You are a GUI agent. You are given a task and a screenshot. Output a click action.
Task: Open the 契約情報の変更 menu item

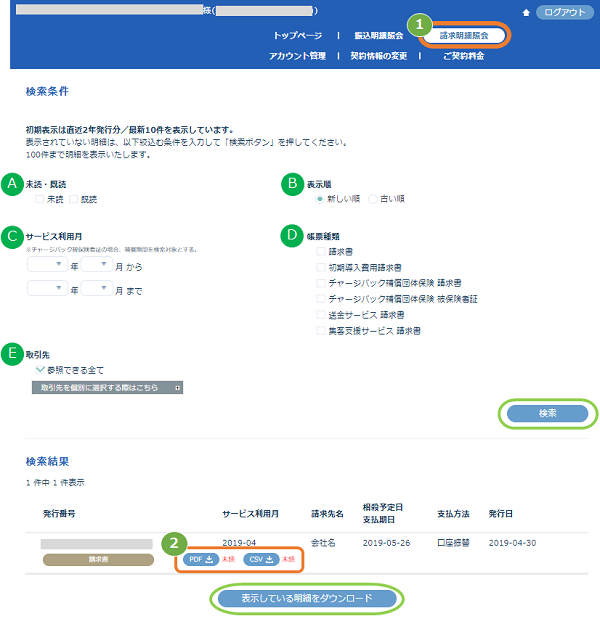(x=378, y=56)
